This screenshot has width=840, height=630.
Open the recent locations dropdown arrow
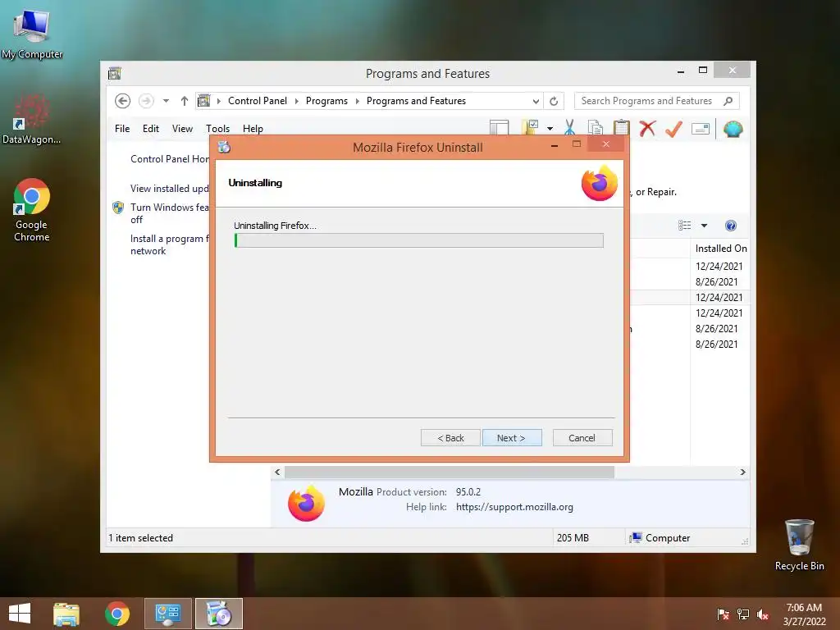[166, 101]
